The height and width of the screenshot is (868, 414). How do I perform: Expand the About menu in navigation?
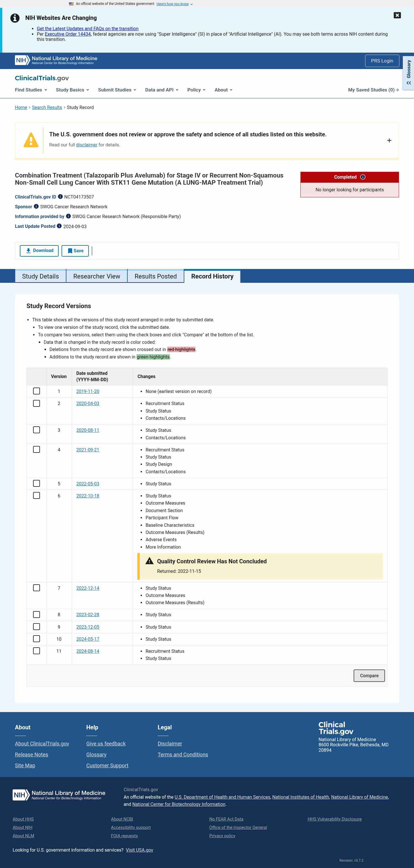(223, 90)
